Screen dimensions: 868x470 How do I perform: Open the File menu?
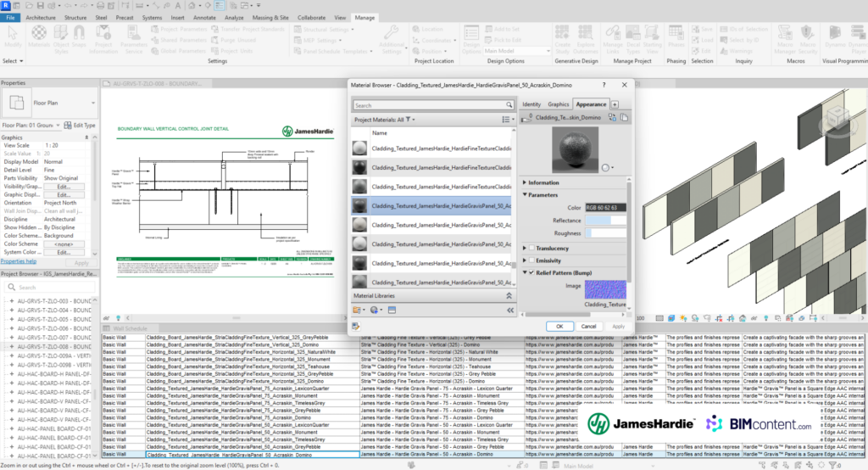click(x=10, y=18)
